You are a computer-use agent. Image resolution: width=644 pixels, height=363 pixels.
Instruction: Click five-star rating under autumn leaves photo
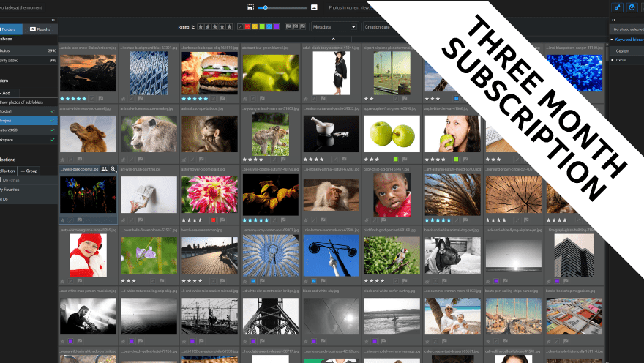coord(255,220)
